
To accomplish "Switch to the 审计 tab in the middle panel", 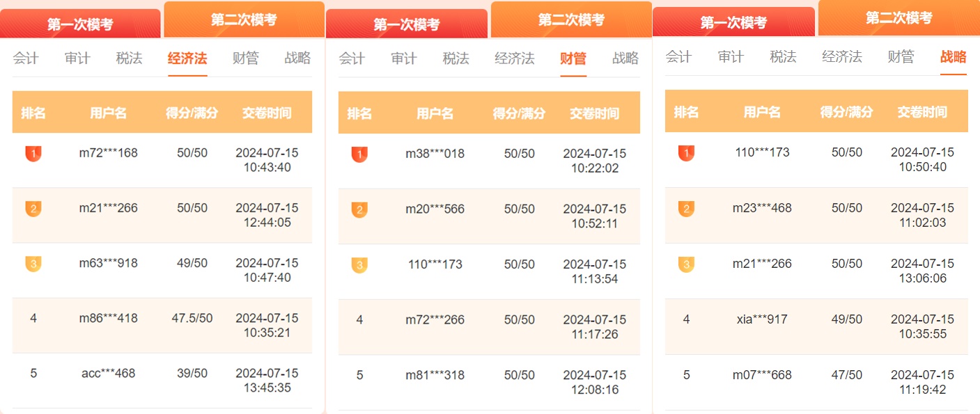I will point(404,59).
